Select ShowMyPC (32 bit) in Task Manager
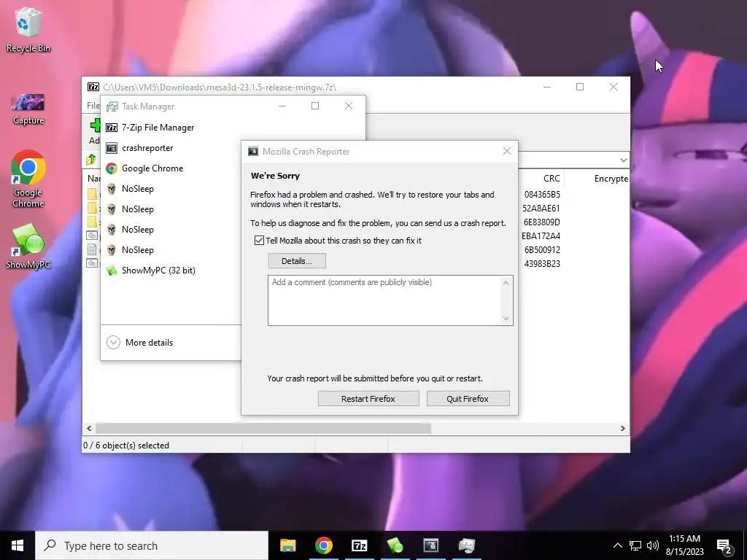 point(158,271)
